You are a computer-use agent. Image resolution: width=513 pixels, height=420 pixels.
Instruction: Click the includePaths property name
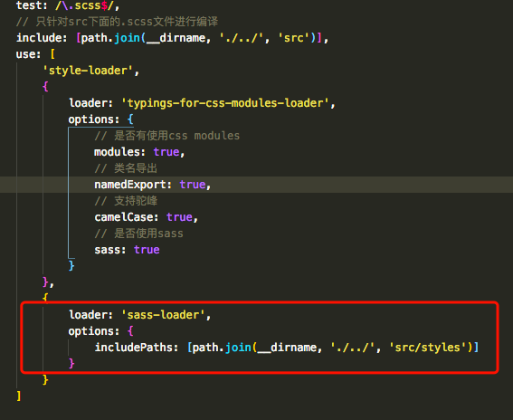[x=134, y=348]
